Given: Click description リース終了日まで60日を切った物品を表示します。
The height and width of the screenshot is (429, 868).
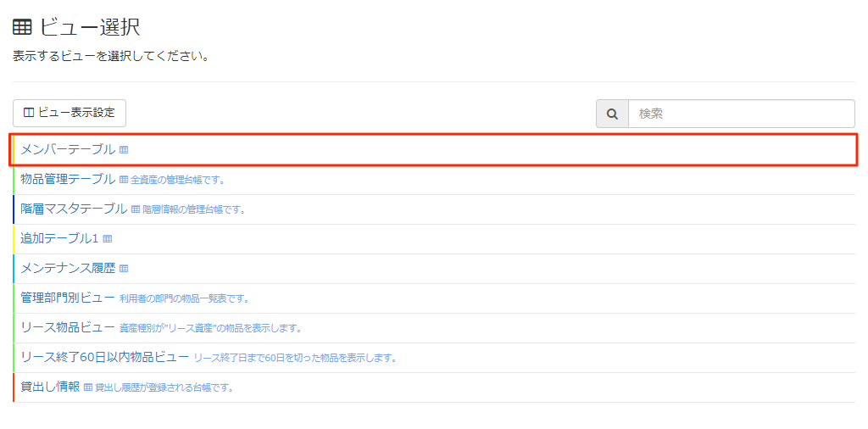Looking at the screenshot, I should [x=296, y=358].
